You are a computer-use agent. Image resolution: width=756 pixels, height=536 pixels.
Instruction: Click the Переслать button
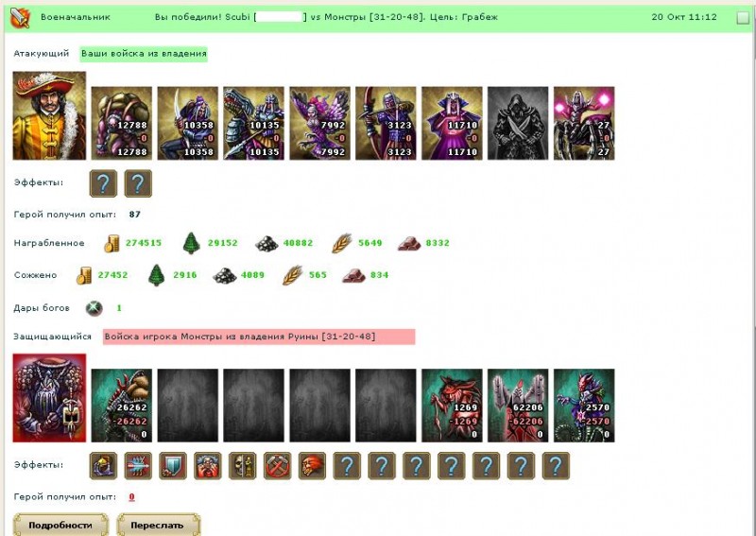pyautogui.click(x=158, y=525)
